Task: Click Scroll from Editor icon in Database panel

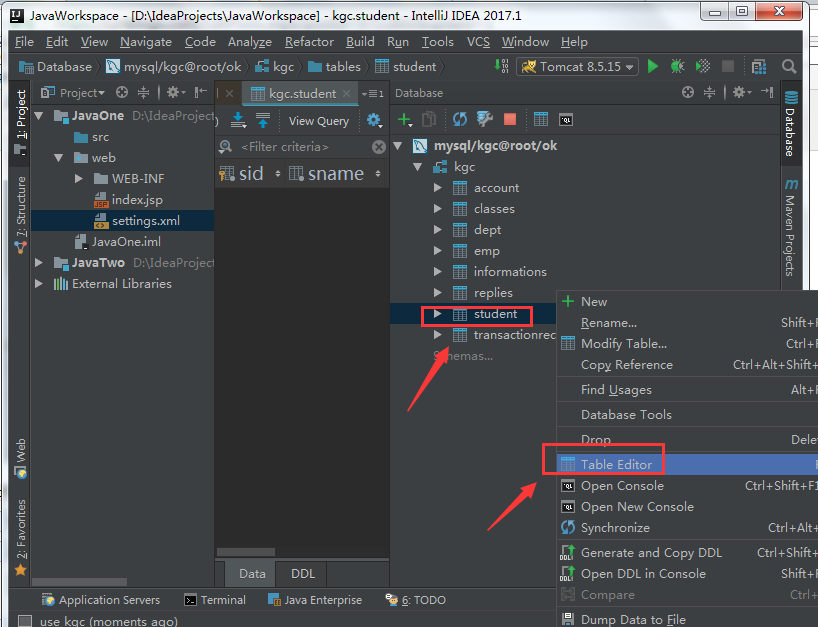Action: (x=688, y=93)
